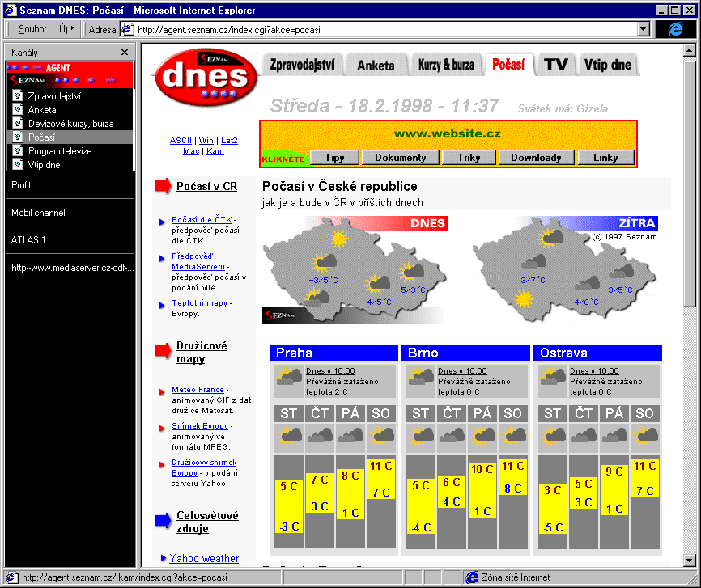Click the Program televize channel icon
The image size is (701, 588).
click(19, 152)
